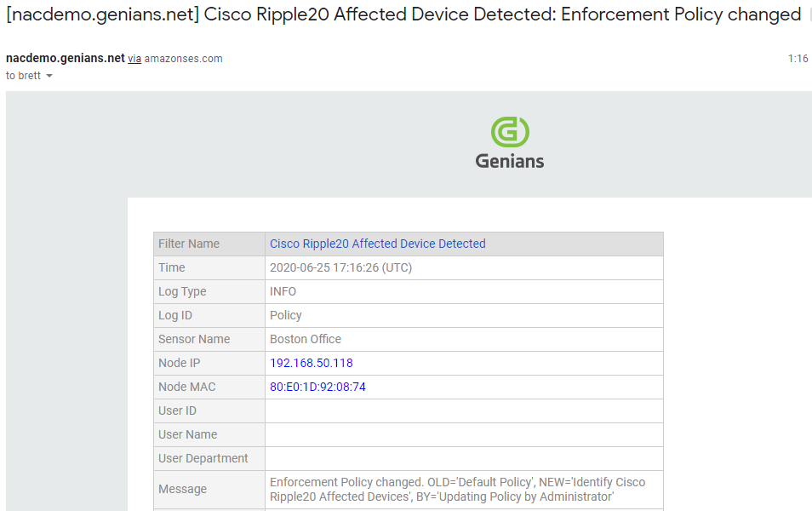
Task: Select the Time value 2020-06-25 17:16:26
Action: click(x=340, y=267)
